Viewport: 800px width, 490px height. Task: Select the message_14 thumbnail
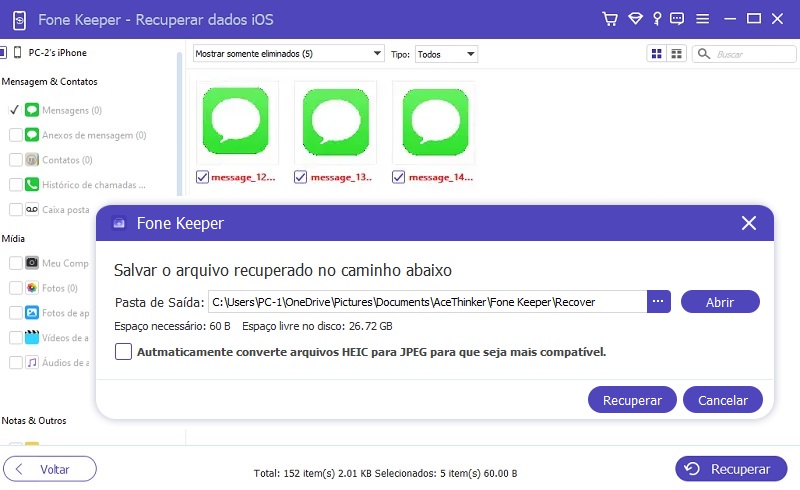pos(435,121)
